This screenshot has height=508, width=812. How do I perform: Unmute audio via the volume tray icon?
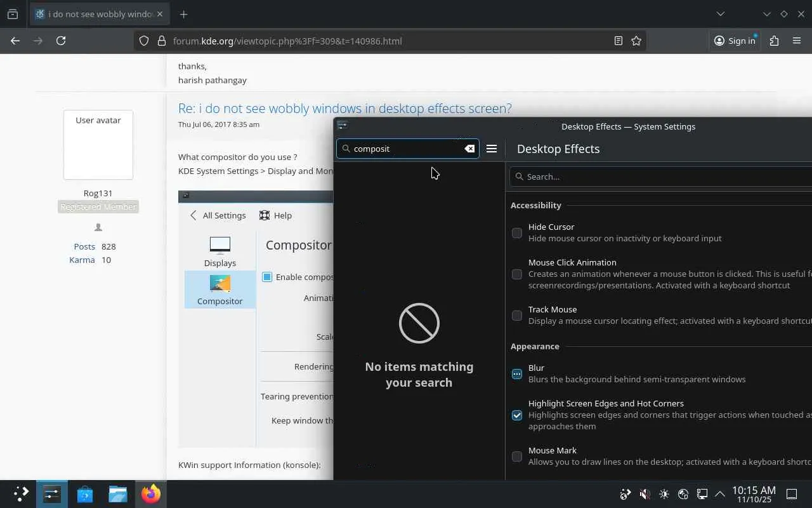645,494
